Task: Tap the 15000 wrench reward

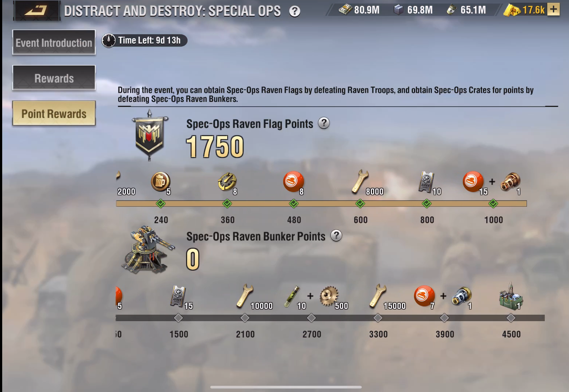Action: (x=378, y=296)
